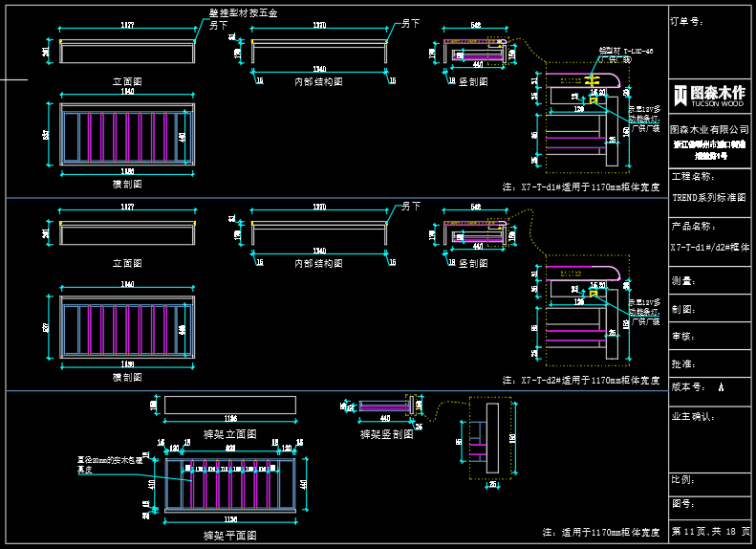
Task: Select the X7-T-d1# note in top section
Action: point(581,187)
